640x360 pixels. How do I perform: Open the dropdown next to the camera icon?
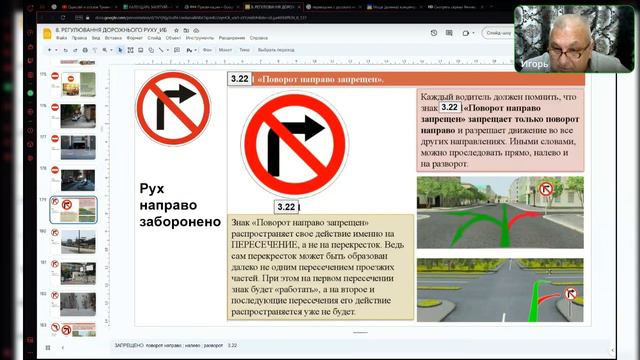click(x=473, y=33)
